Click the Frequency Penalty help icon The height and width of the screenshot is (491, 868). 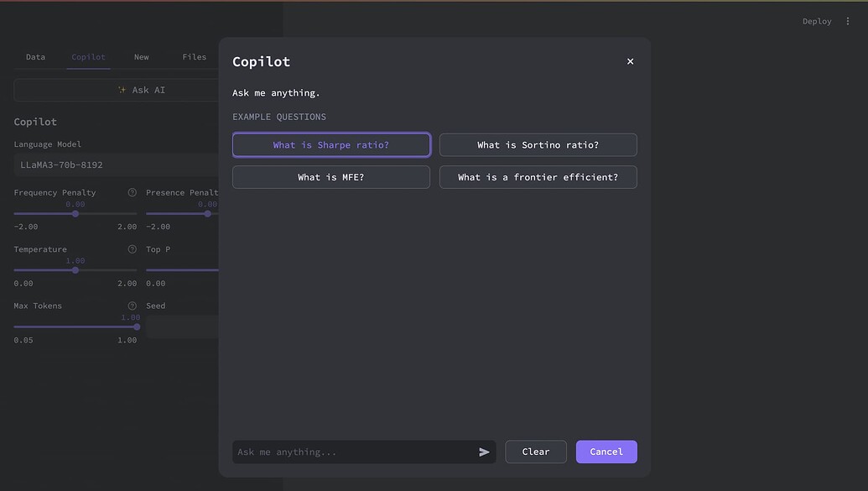click(132, 192)
